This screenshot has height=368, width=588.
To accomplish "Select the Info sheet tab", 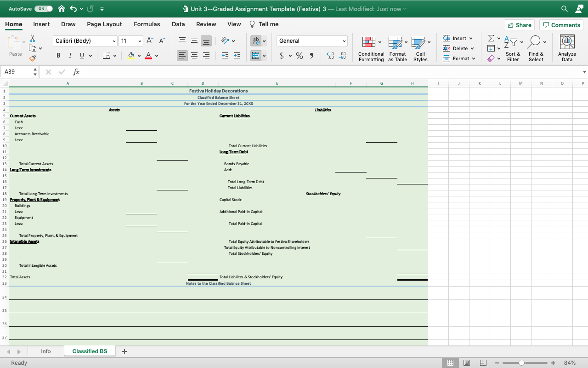I will point(46,351).
